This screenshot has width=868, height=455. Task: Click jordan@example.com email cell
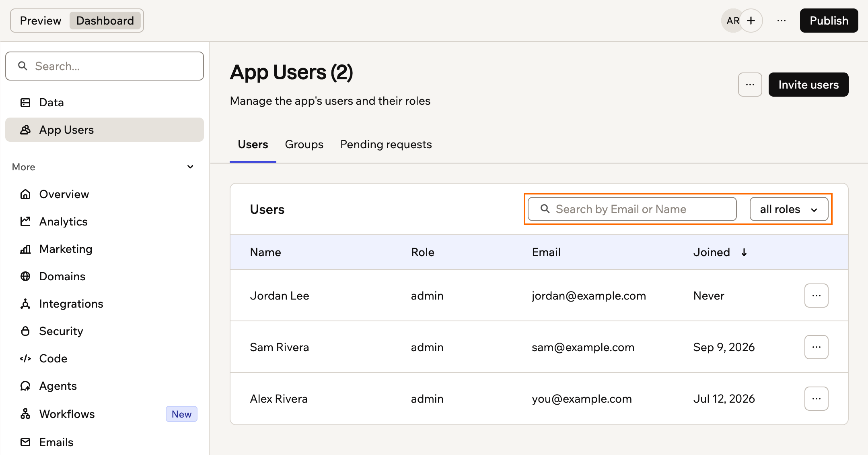[x=589, y=296]
